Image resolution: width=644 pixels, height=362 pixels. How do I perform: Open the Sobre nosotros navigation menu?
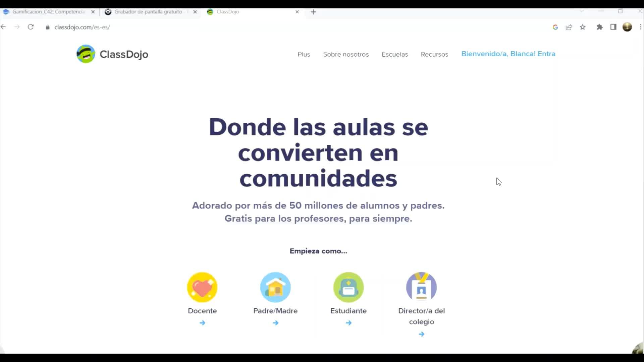click(346, 54)
